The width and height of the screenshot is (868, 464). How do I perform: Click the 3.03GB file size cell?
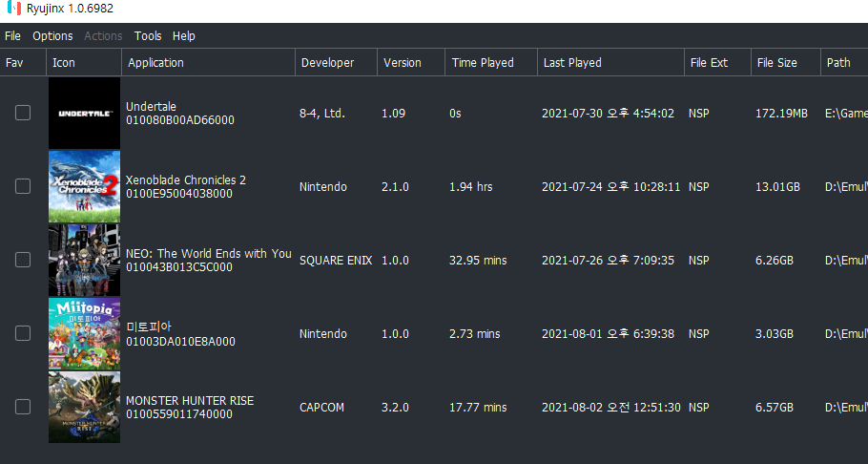[x=775, y=334]
